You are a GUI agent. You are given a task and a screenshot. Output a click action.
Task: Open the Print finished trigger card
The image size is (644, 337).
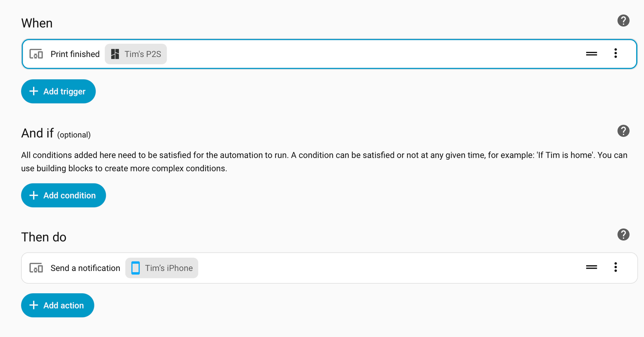pyautogui.click(x=312, y=54)
